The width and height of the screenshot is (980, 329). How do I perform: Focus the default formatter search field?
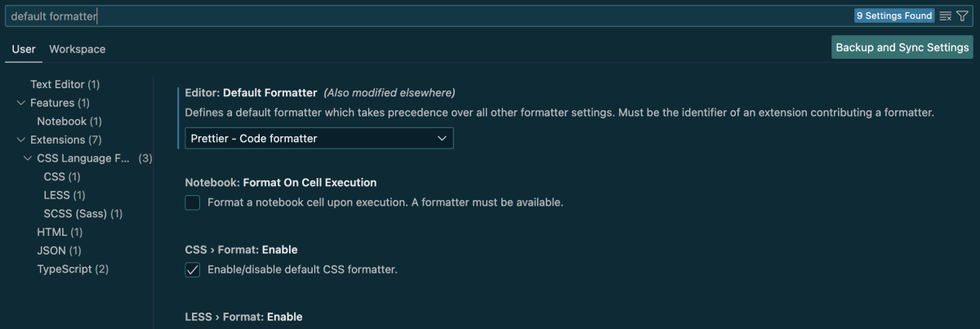(x=429, y=16)
